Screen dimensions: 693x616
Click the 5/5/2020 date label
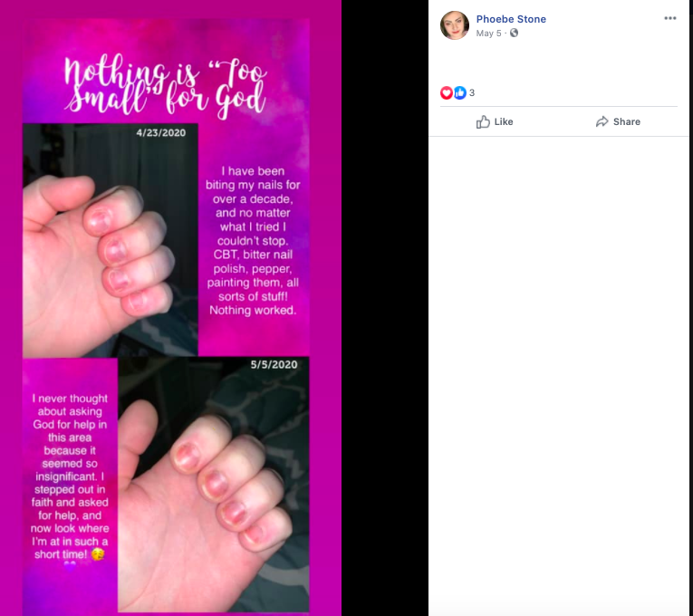pos(274,364)
